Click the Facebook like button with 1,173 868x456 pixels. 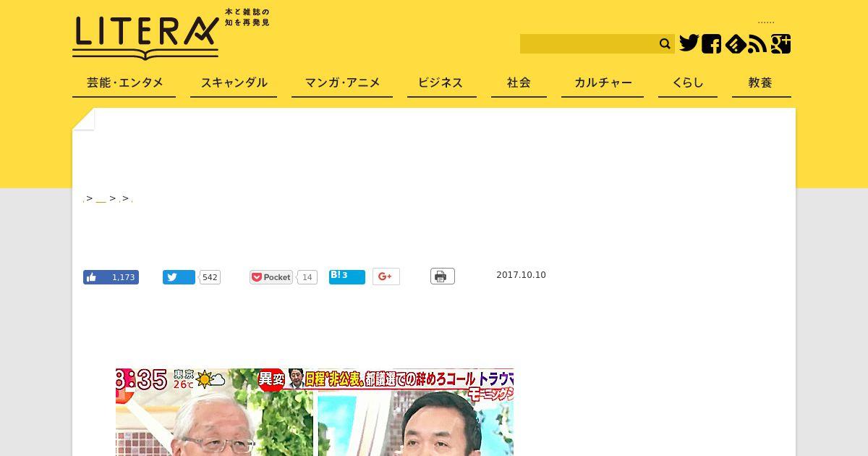tap(111, 277)
